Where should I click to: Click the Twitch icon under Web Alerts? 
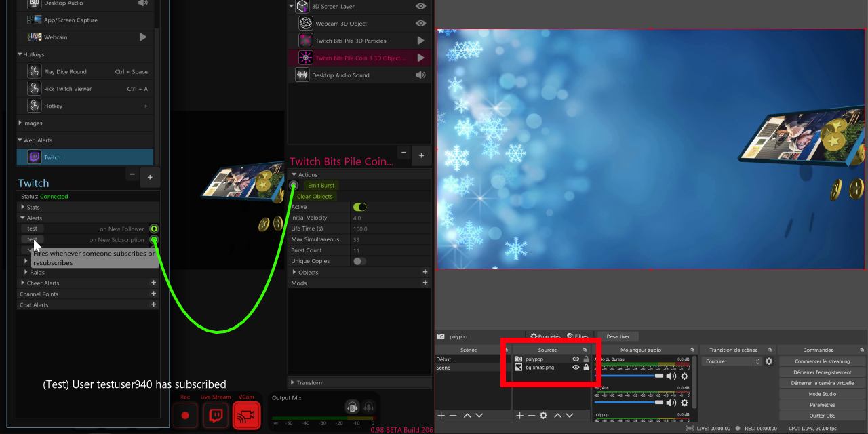(x=34, y=157)
